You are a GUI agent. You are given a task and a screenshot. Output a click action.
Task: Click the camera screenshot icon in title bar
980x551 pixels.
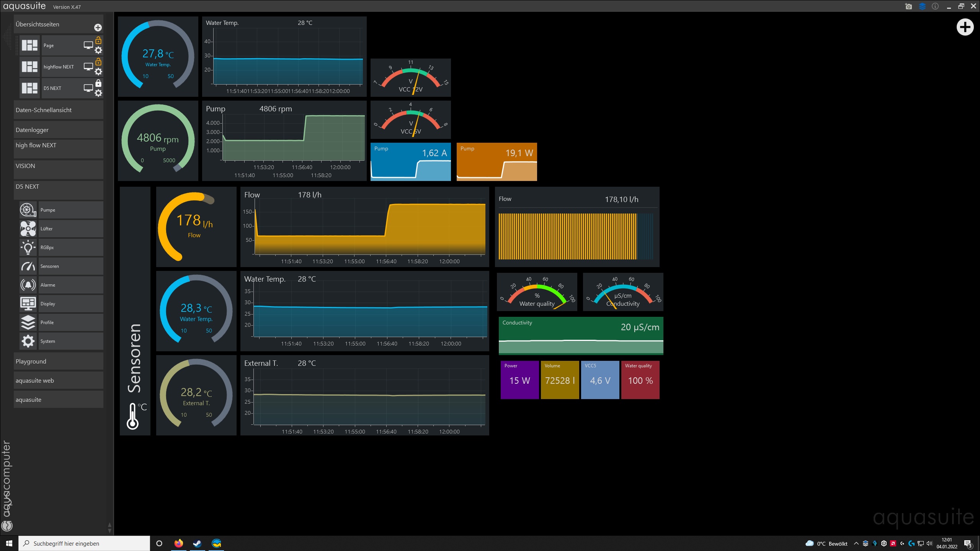pyautogui.click(x=908, y=6)
